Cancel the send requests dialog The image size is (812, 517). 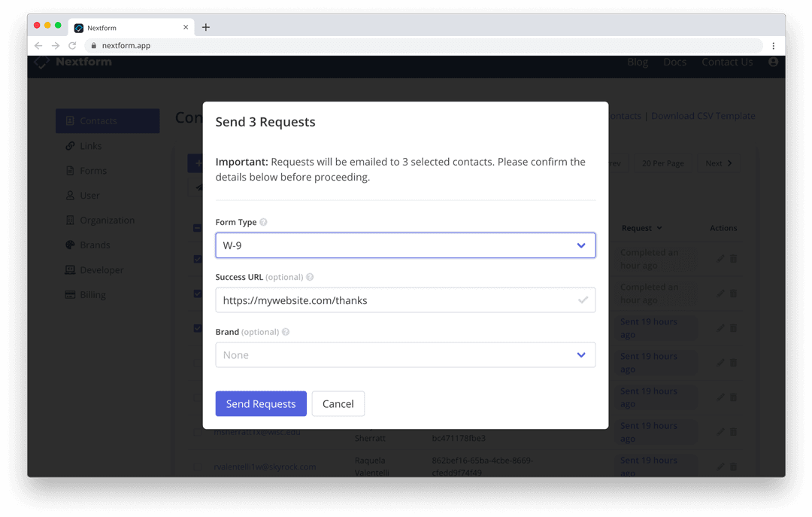pyautogui.click(x=338, y=403)
